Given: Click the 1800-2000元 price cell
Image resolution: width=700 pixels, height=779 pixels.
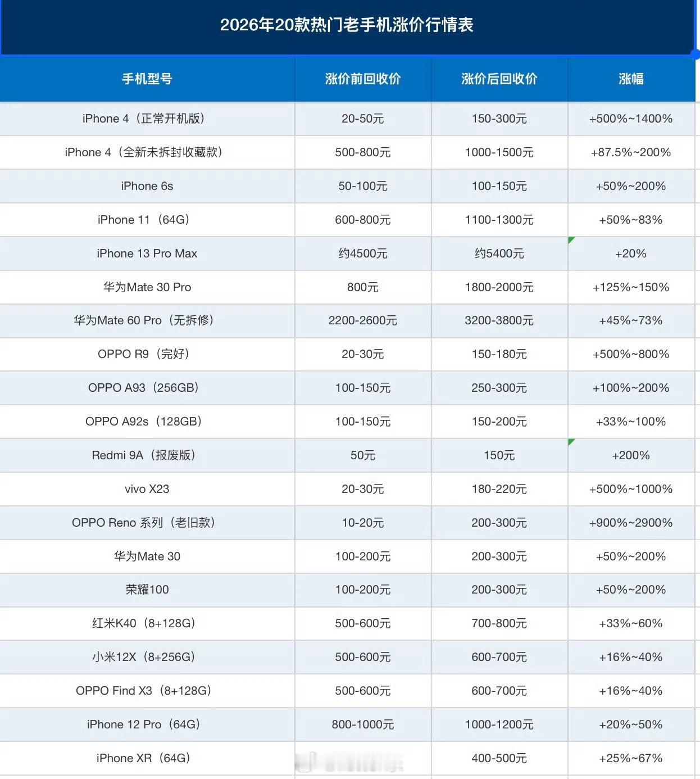Looking at the screenshot, I should (x=499, y=287).
